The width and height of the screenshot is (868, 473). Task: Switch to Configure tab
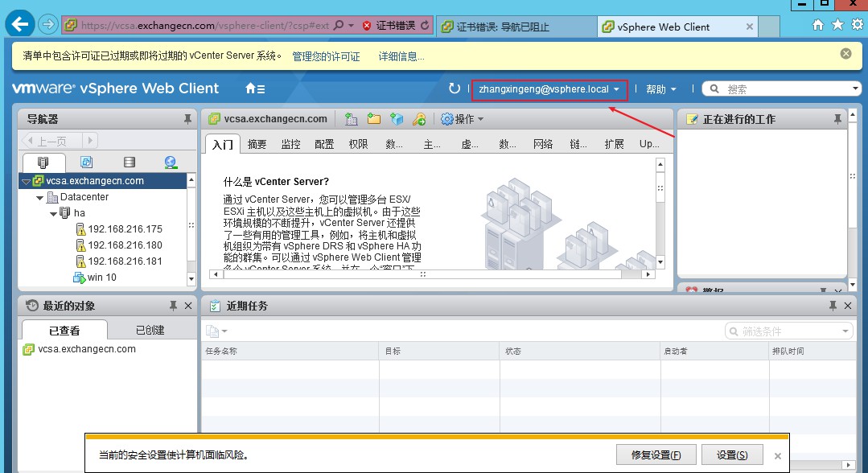tap(324, 144)
